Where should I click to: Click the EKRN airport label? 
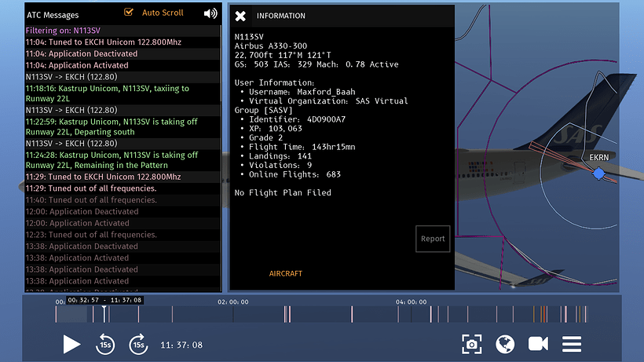pyautogui.click(x=598, y=158)
